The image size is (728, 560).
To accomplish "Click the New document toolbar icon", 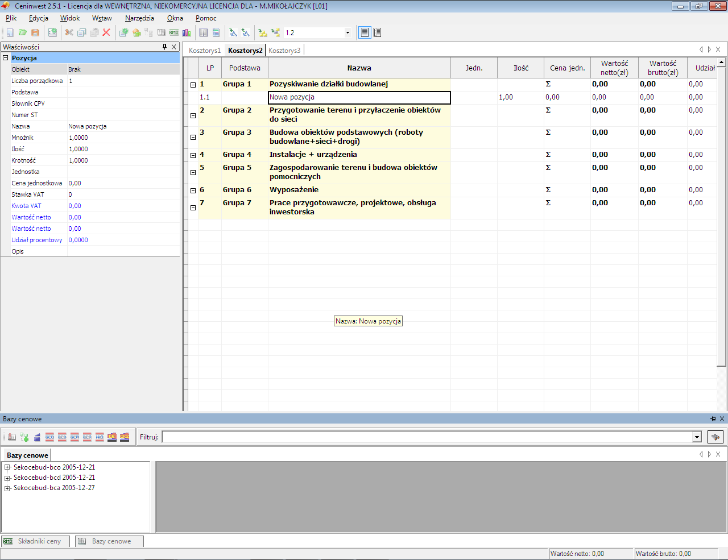I will point(10,32).
